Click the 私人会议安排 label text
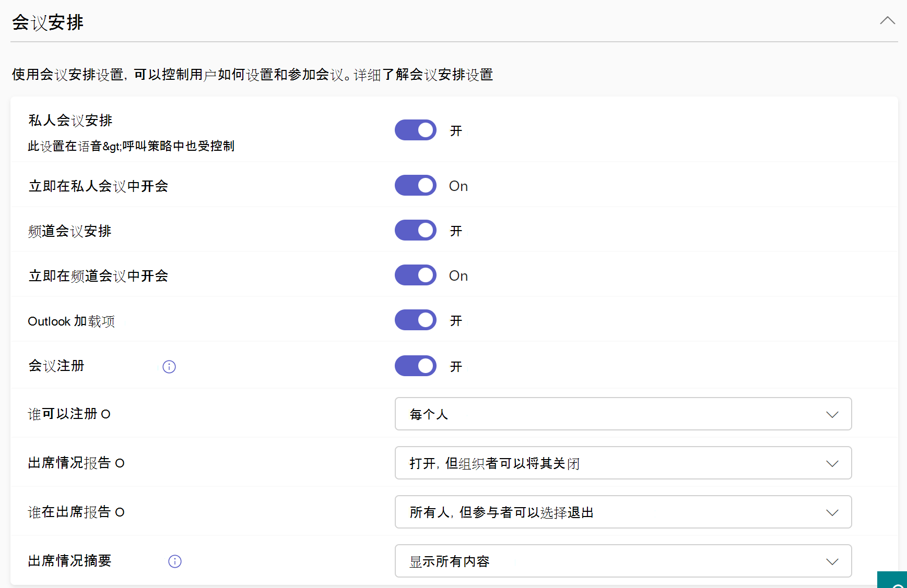 point(70,121)
